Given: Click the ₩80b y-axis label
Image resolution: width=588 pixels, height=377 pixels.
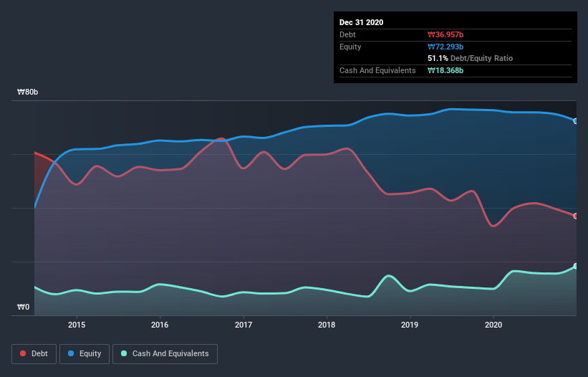Looking at the screenshot, I should click(28, 92).
